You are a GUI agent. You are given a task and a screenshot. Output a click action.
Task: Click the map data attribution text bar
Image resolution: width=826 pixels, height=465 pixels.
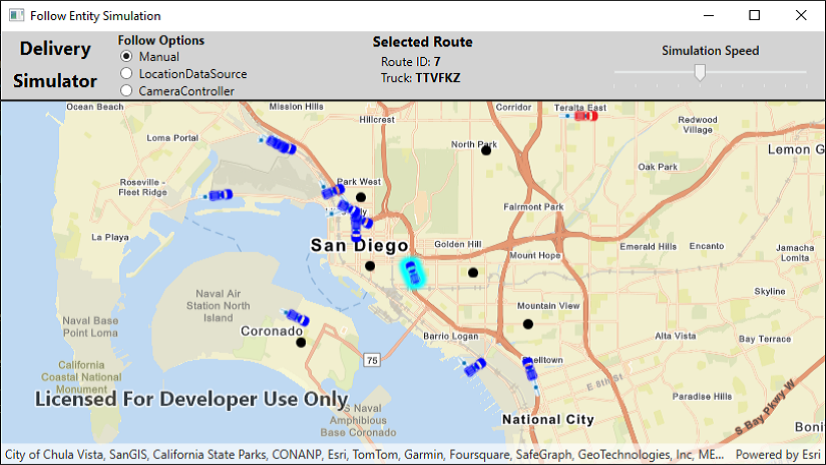pyautogui.click(x=364, y=454)
